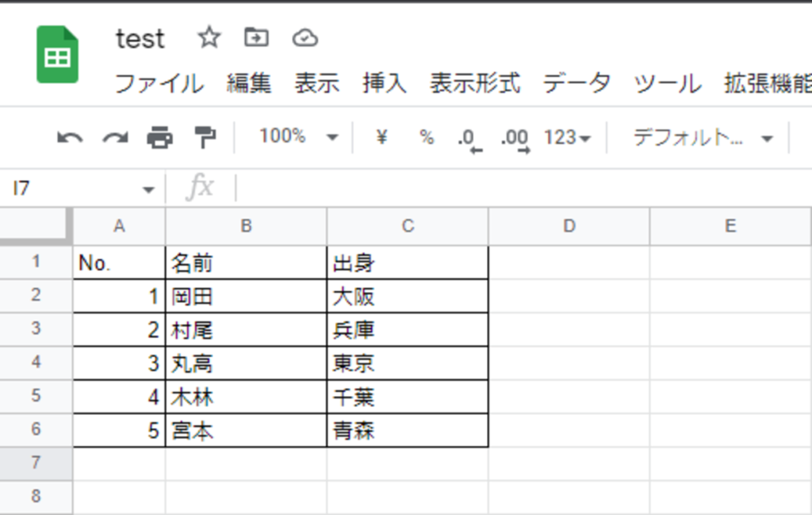Screen dimensions: 812x515
Task: Select cell containing 東京
Action: coord(407,363)
